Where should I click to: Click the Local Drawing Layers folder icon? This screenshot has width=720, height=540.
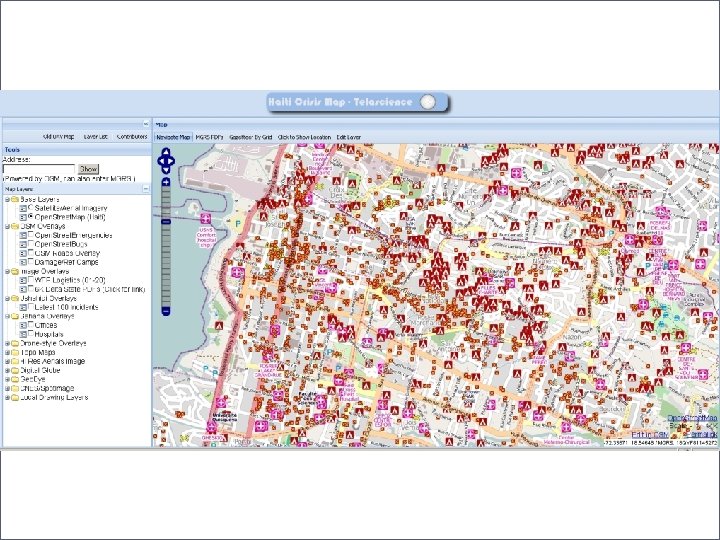click(15, 397)
